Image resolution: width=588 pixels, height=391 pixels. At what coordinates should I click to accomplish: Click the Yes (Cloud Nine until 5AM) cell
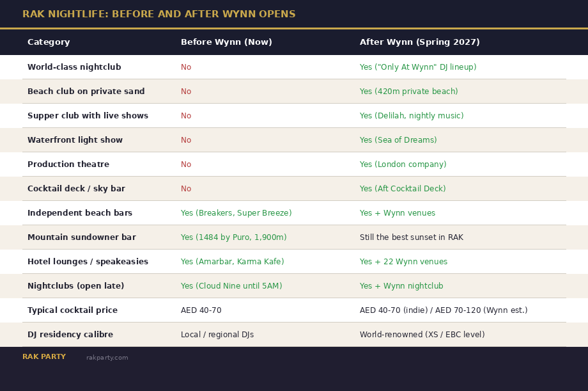pyautogui.click(x=231, y=286)
